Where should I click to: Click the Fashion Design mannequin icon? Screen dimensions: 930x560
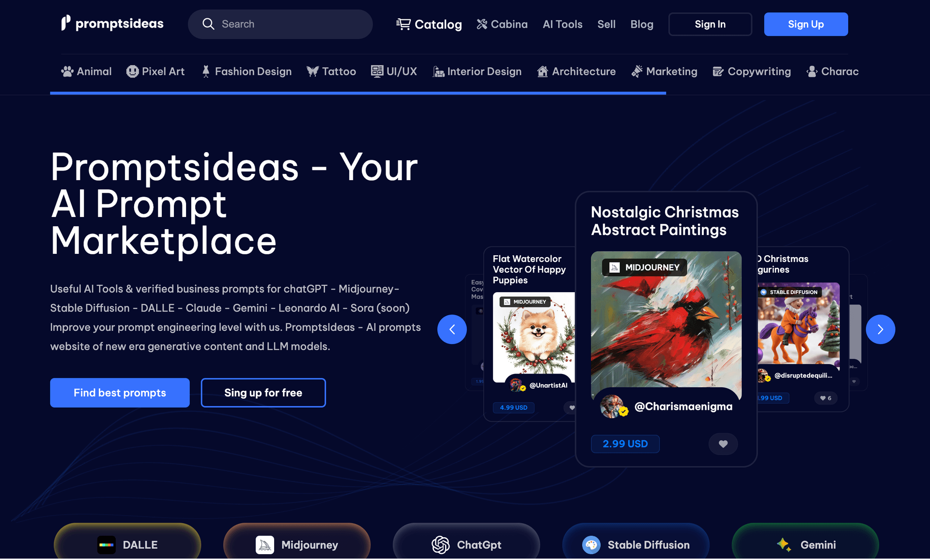click(206, 71)
